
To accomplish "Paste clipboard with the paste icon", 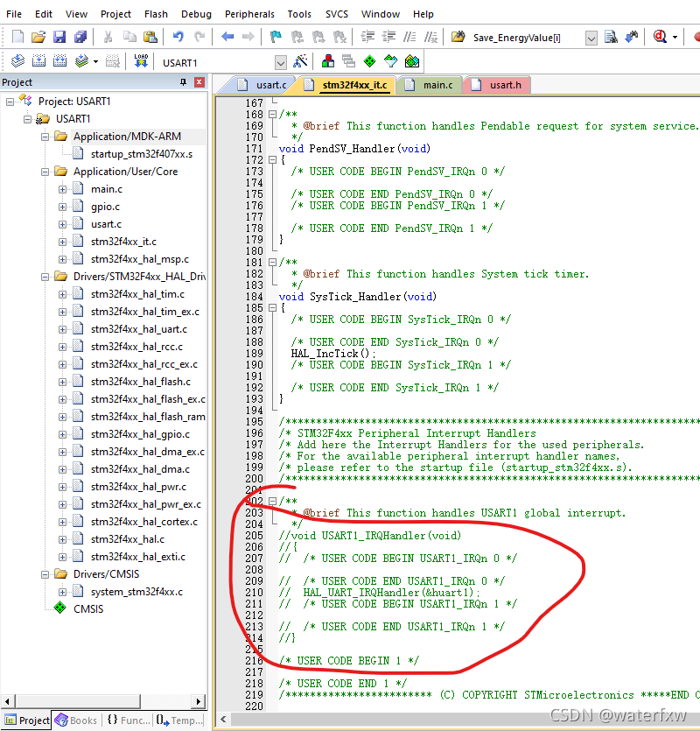I will pos(150,37).
